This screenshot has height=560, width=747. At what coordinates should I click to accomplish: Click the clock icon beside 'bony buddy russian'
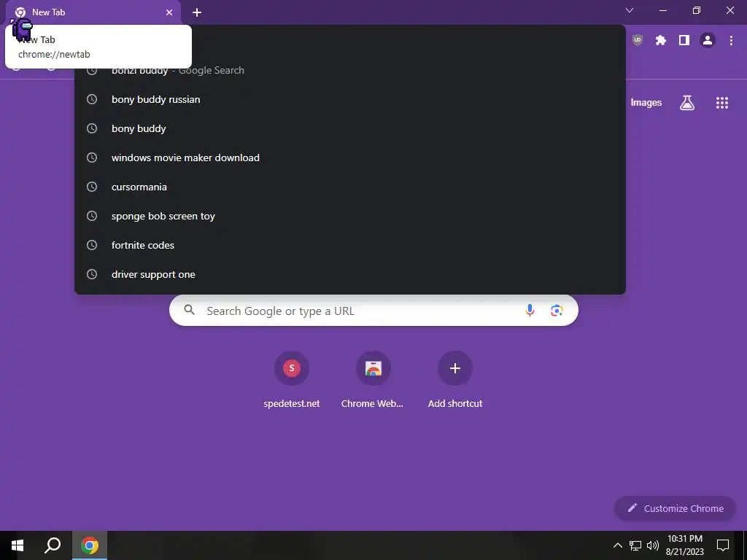point(92,99)
